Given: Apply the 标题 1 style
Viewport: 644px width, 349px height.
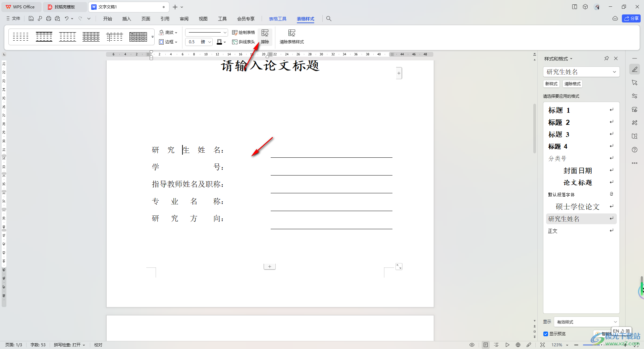Looking at the screenshot, I should click(581, 110).
